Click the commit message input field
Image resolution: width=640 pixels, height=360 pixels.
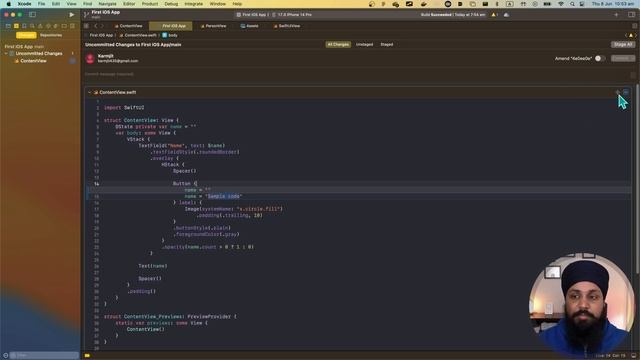357,74
